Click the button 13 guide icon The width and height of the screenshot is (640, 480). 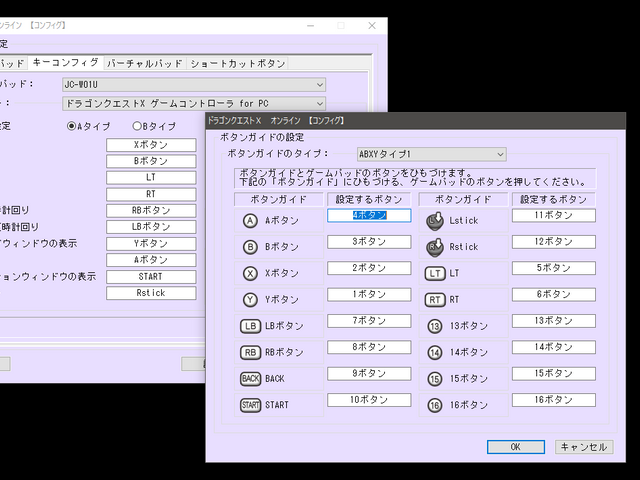[x=435, y=326]
